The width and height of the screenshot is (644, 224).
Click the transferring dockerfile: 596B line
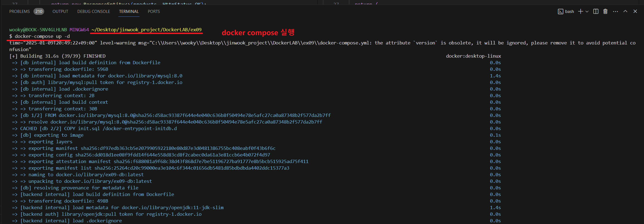(60, 69)
